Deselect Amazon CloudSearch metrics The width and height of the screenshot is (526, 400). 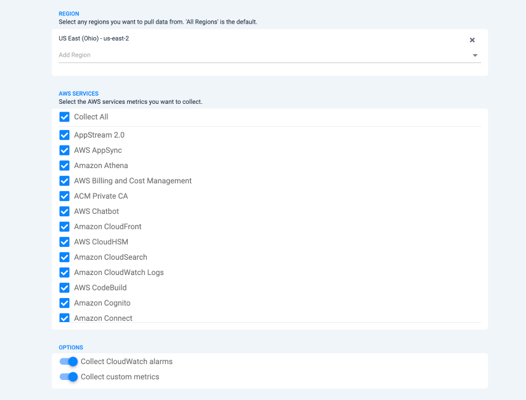point(64,257)
